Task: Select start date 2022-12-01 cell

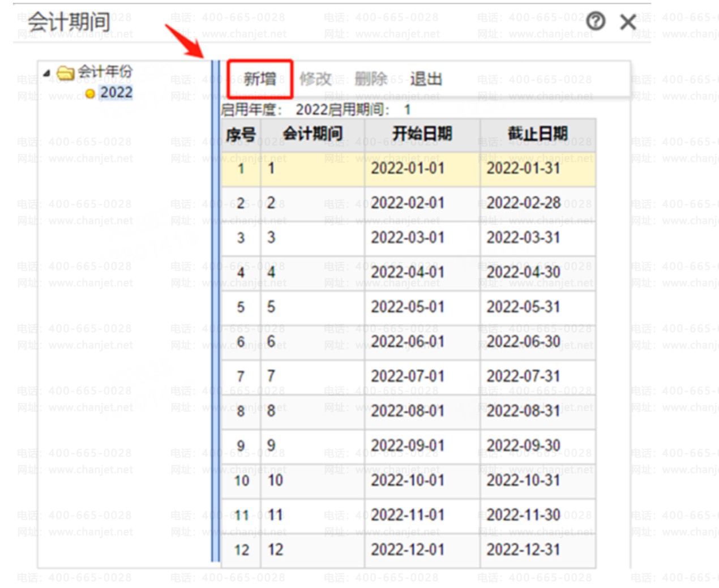Action: [422, 550]
